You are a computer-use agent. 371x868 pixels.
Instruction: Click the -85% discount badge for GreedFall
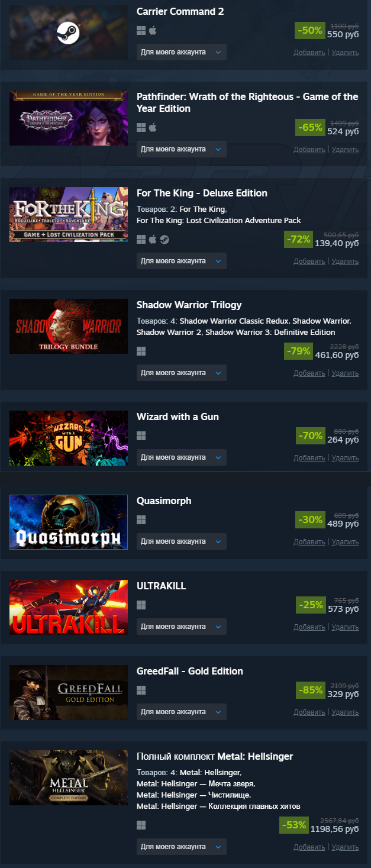(x=311, y=690)
